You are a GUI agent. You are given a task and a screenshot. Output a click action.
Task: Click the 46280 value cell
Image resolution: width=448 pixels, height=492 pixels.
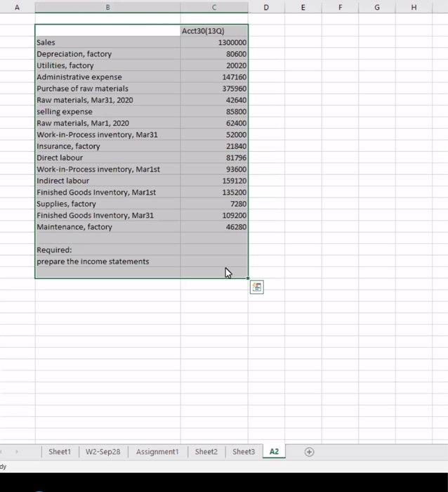(x=214, y=227)
